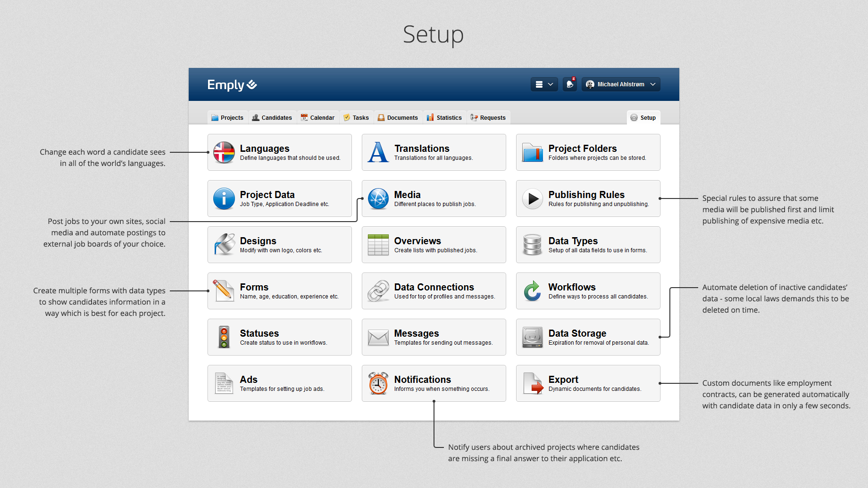The width and height of the screenshot is (868, 488).
Task: Go to the Candidates tab
Action: (272, 118)
